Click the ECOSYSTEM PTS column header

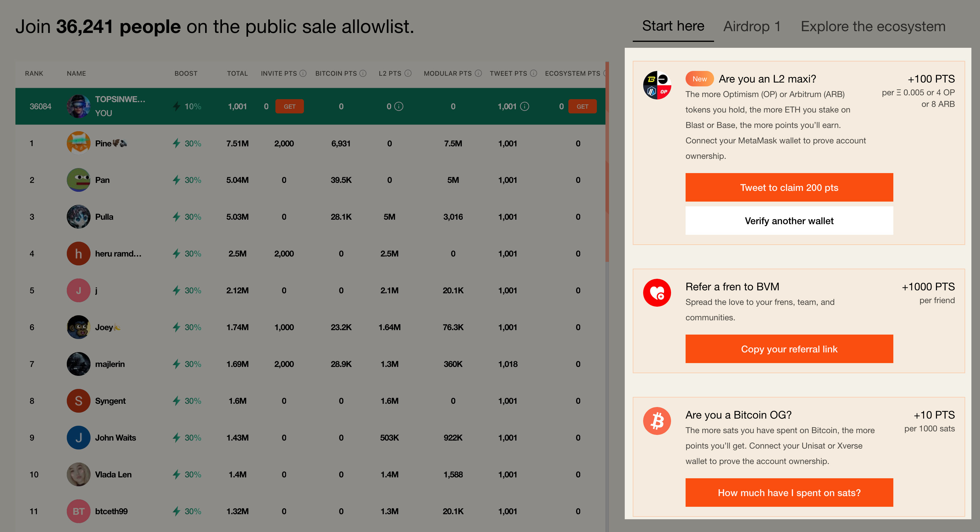point(572,73)
